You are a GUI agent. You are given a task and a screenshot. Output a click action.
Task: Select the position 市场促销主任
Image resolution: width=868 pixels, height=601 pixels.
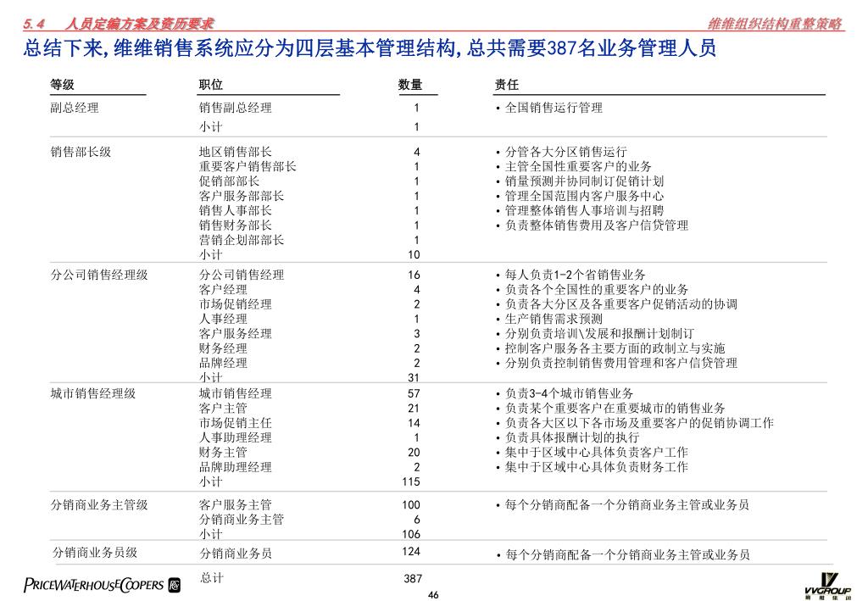tap(236, 423)
